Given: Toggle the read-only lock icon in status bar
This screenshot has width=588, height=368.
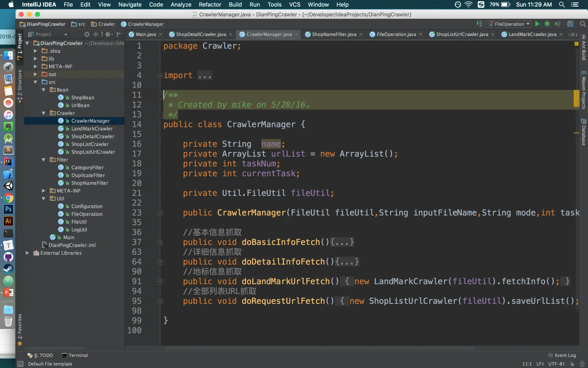Looking at the screenshot, I should (572, 364).
